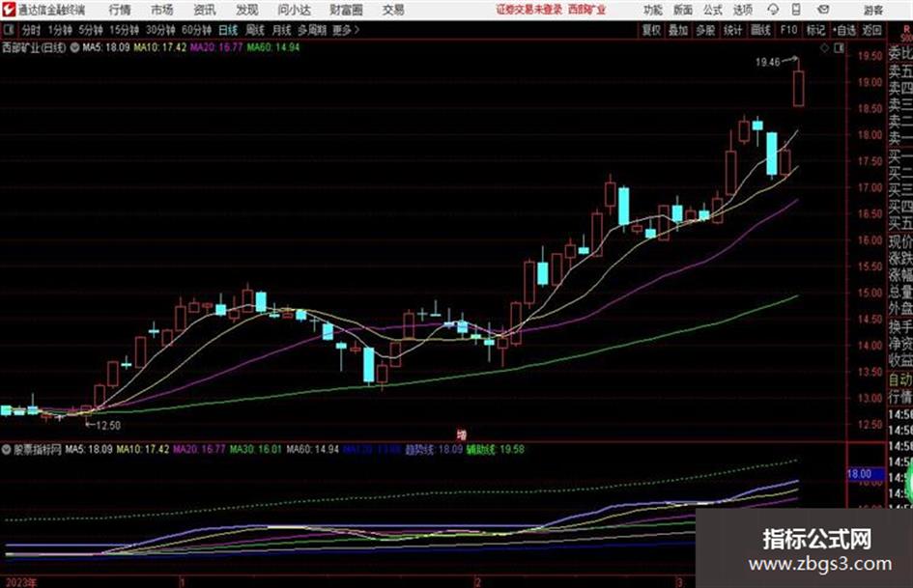The image size is (913, 588).
Task: Click the 游客 user label
Action: point(872,10)
